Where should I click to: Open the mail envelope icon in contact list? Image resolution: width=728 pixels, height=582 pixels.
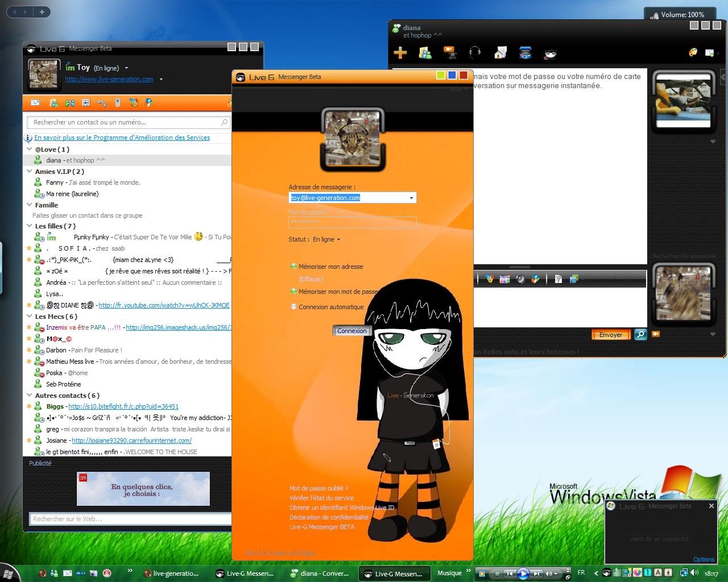tap(35, 103)
